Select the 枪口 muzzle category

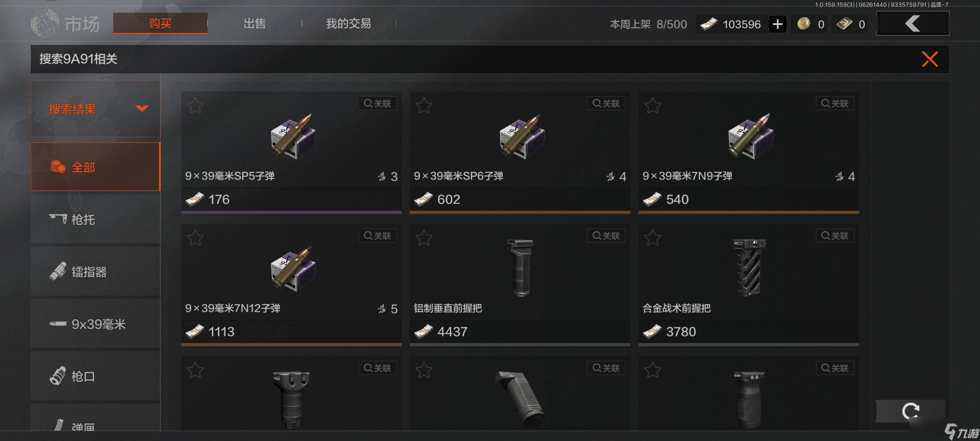(96, 376)
